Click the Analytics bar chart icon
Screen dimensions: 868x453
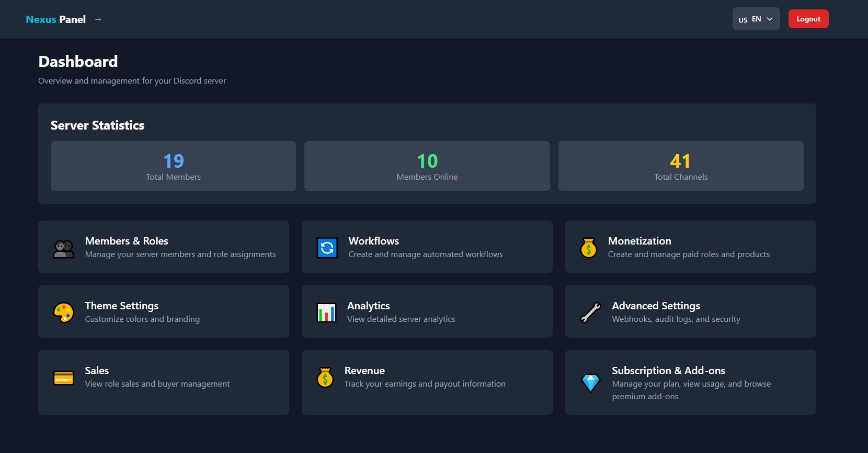pos(327,312)
